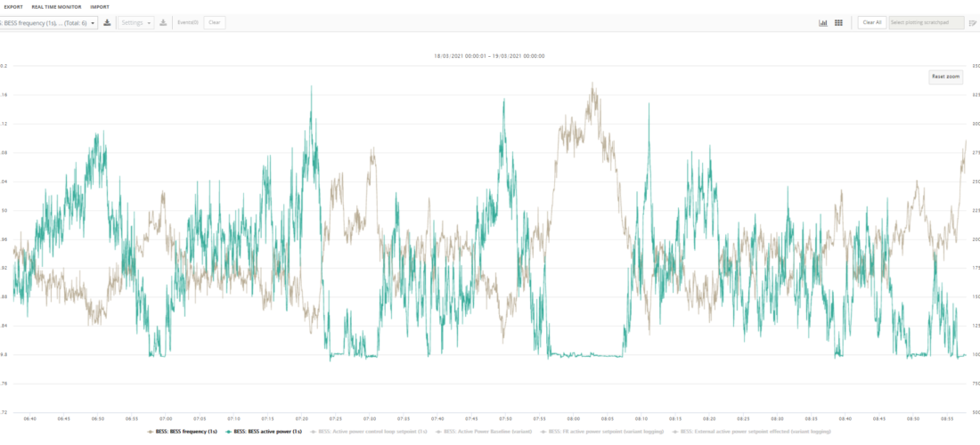
Task: Switch to bar chart view icon
Action: click(823, 22)
